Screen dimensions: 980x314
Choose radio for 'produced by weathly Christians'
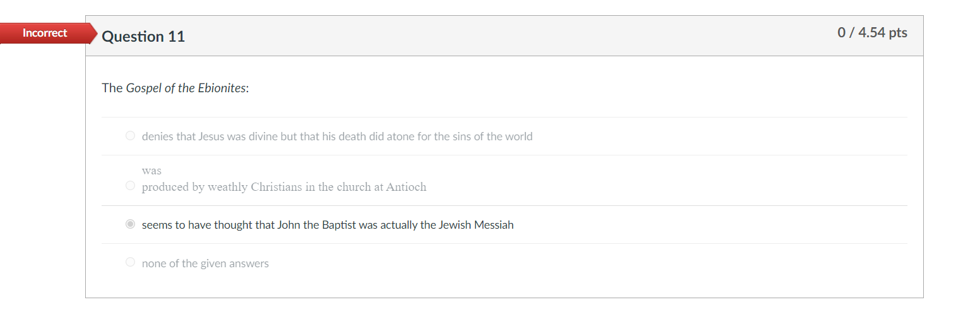pos(130,186)
